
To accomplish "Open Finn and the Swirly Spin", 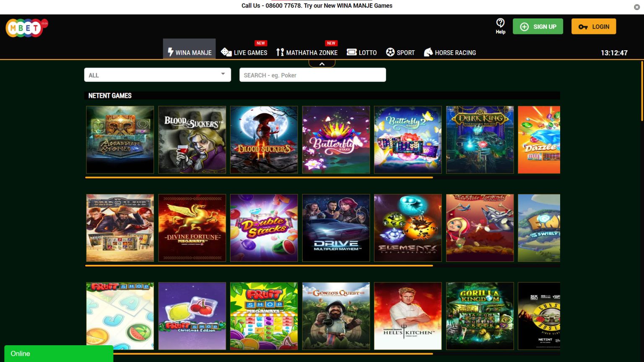I will [539, 228].
